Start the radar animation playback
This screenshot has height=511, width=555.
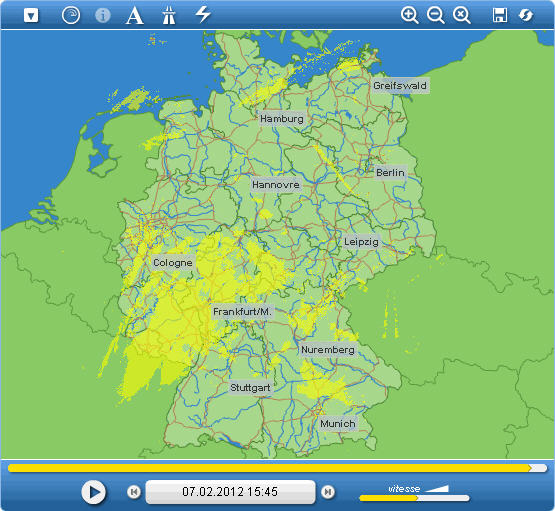(x=93, y=492)
